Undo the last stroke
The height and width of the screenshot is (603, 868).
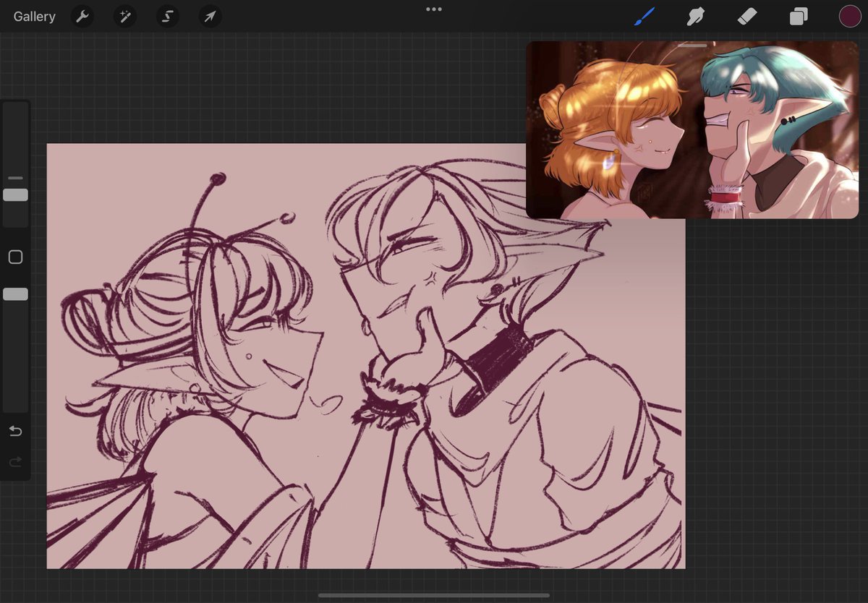[x=15, y=432]
